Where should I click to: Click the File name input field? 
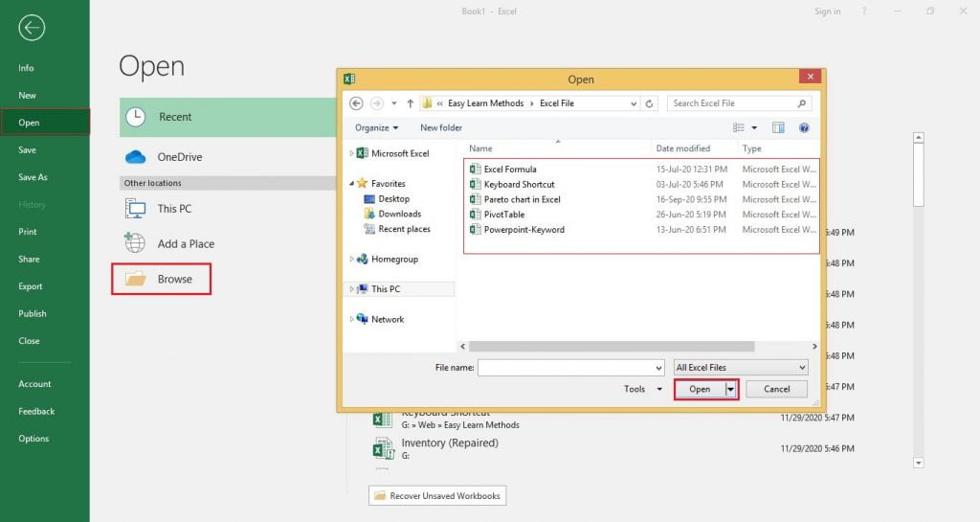point(570,368)
